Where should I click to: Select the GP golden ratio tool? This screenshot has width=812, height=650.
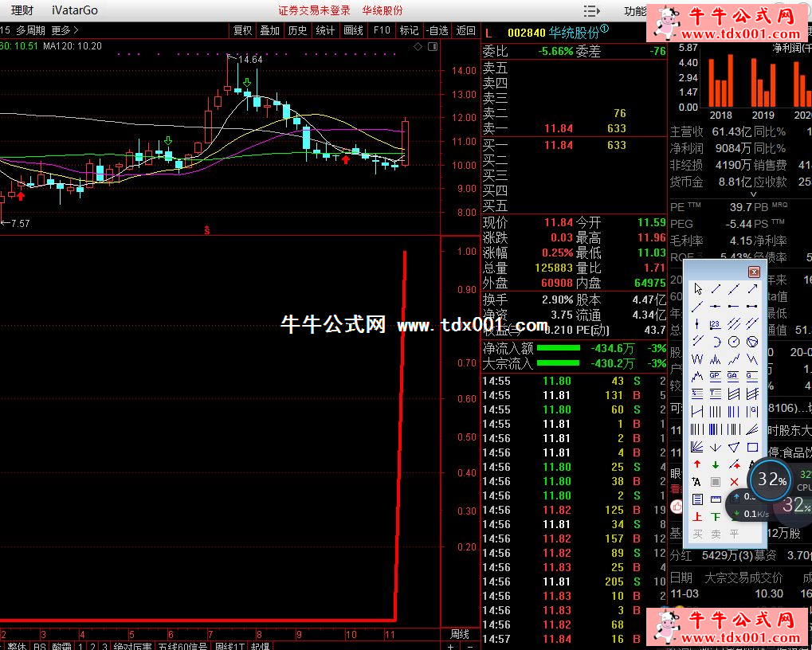(715, 376)
